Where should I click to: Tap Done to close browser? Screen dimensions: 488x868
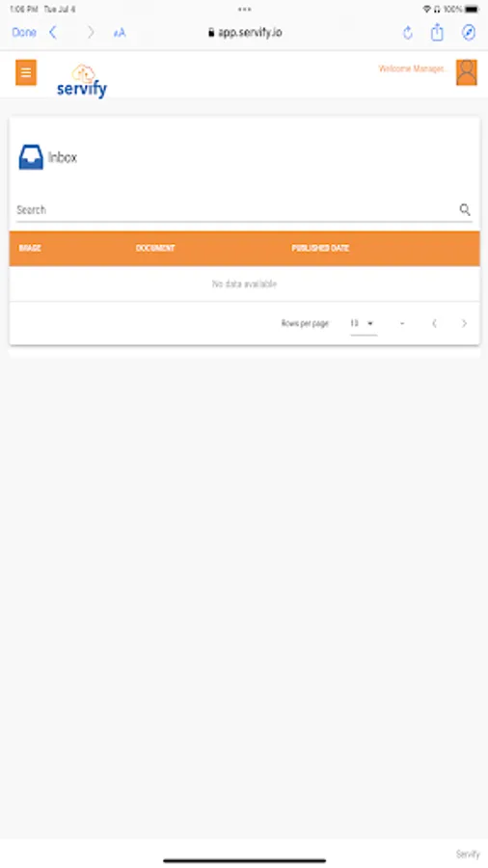tap(24, 32)
